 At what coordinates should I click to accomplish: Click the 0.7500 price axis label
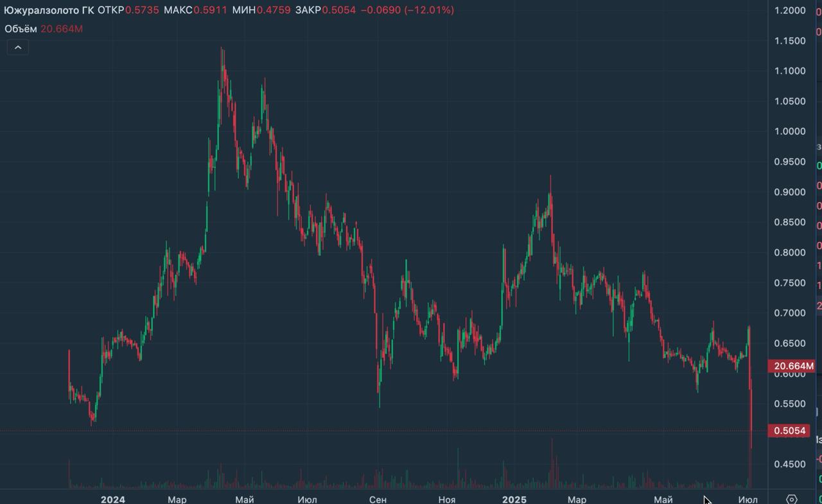tap(790, 283)
